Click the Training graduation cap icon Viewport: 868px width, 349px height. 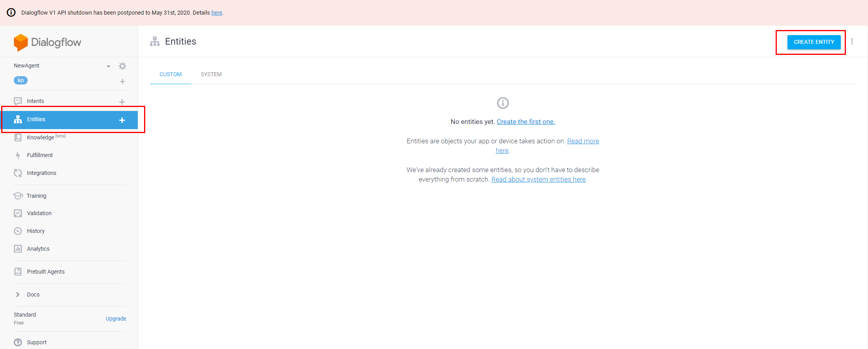(18, 196)
